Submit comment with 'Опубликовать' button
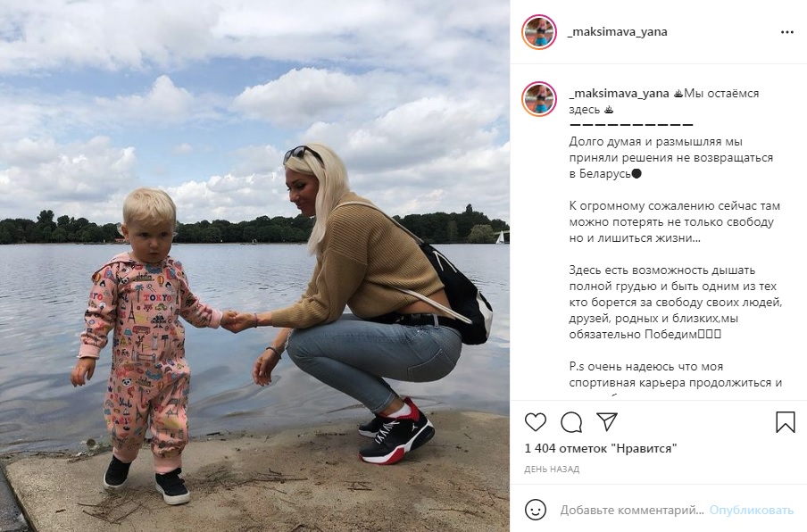The image size is (807, 532). pyautogui.click(x=752, y=511)
